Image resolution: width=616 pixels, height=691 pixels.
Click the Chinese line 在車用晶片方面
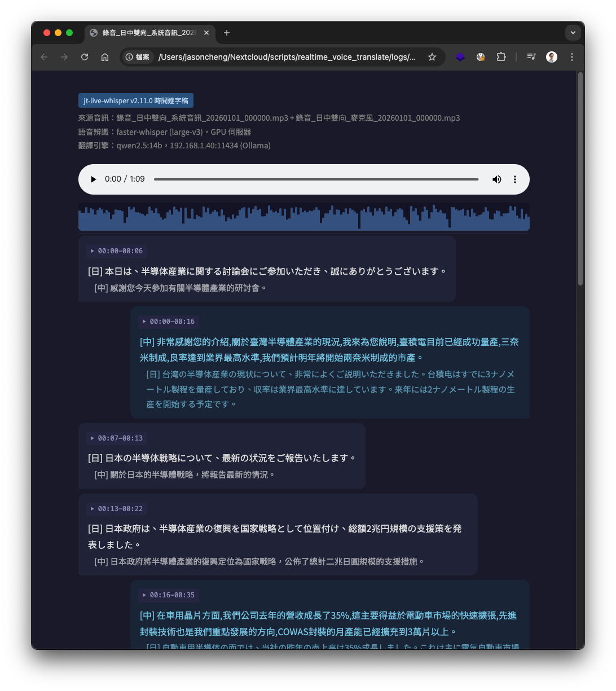tap(328, 623)
